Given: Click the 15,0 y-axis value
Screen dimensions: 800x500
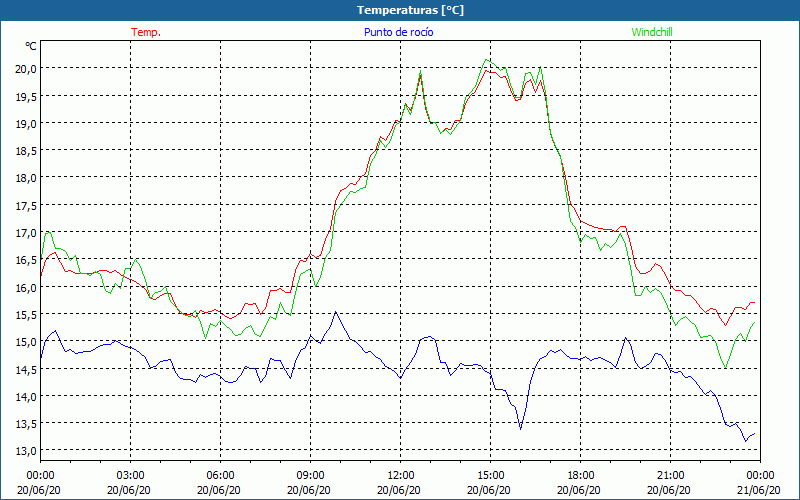Looking at the screenshot, I should tap(26, 342).
